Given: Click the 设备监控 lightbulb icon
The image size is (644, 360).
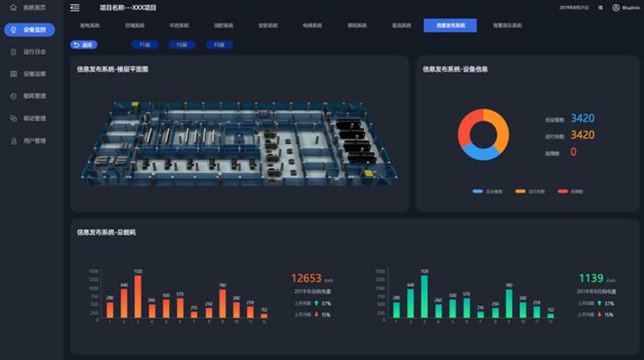Looking at the screenshot, I should (14, 30).
